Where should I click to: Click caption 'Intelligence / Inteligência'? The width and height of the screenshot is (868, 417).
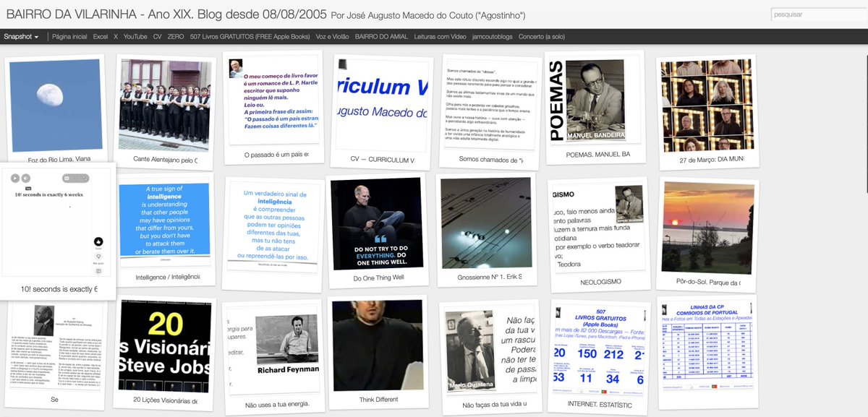167,277
